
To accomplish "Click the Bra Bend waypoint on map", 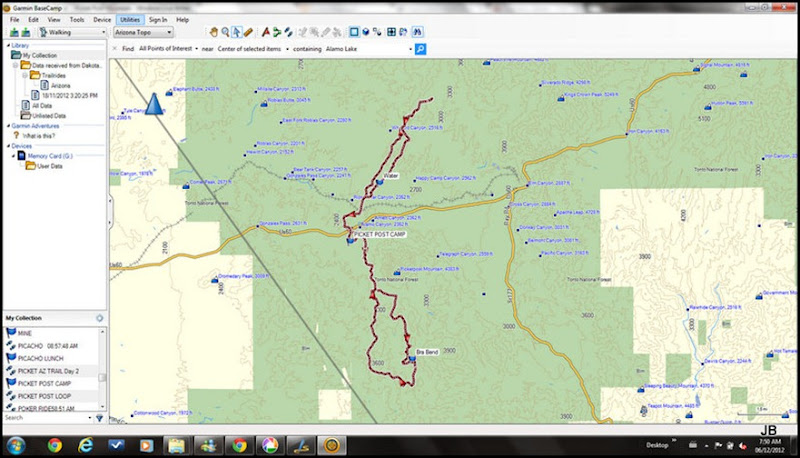I will click(x=412, y=359).
